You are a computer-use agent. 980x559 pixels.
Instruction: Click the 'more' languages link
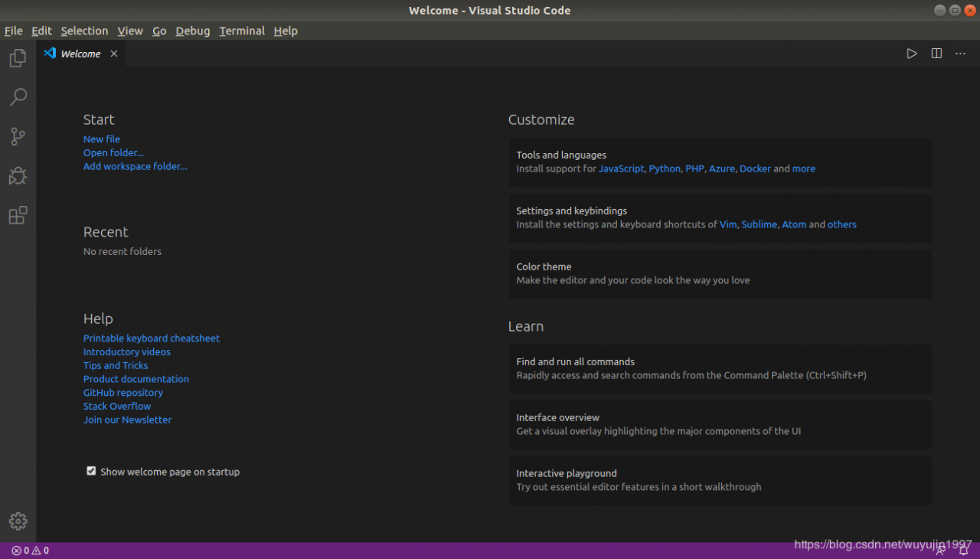tap(804, 168)
